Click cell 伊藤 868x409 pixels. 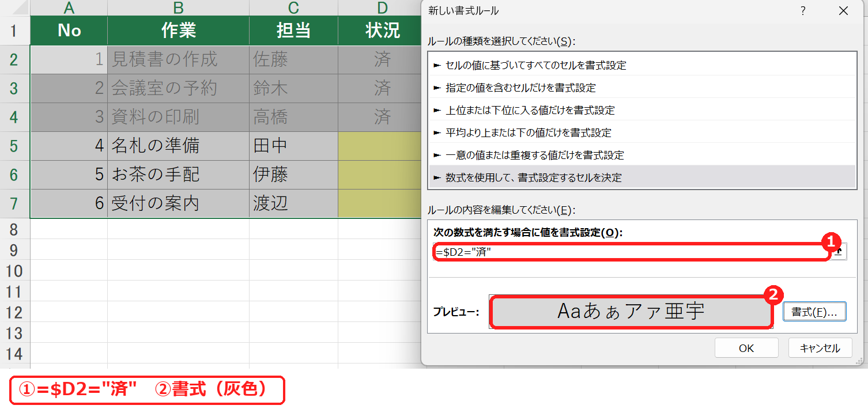coord(293,175)
